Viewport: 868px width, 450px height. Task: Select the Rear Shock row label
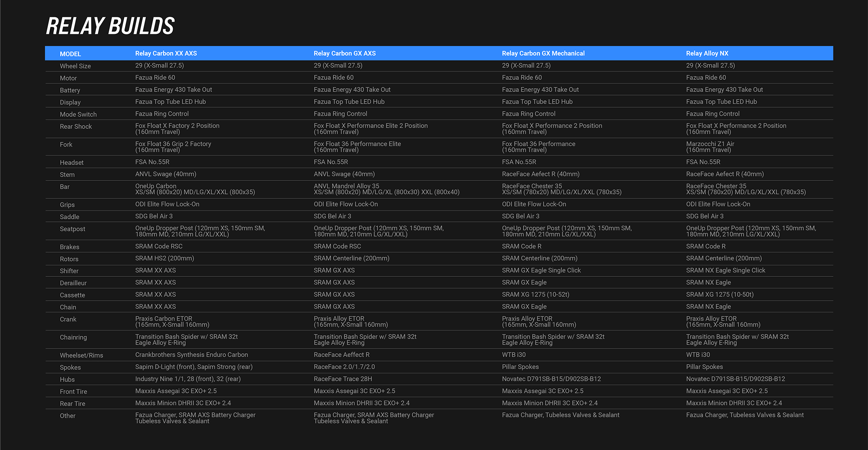click(x=76, y=127)
